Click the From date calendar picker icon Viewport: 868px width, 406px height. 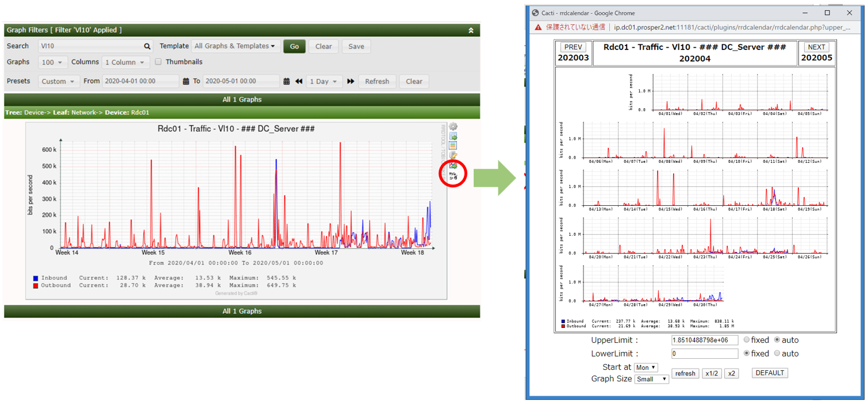186,82
